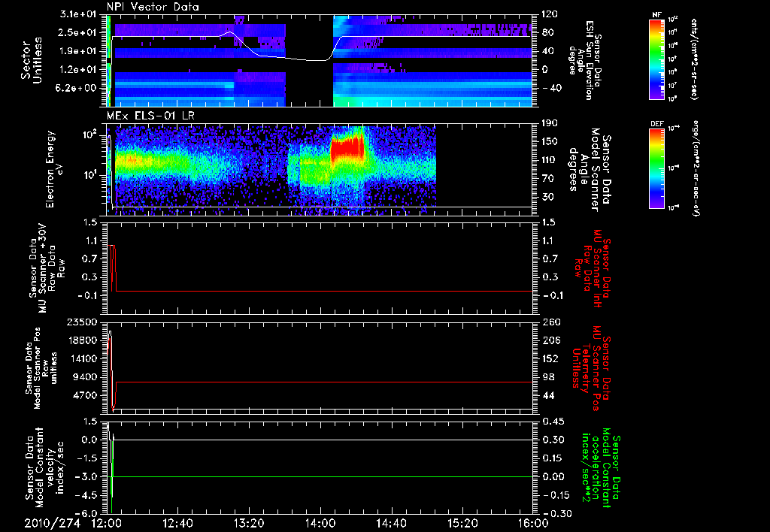Click the 260 telemetry tick value

[550, 322]
